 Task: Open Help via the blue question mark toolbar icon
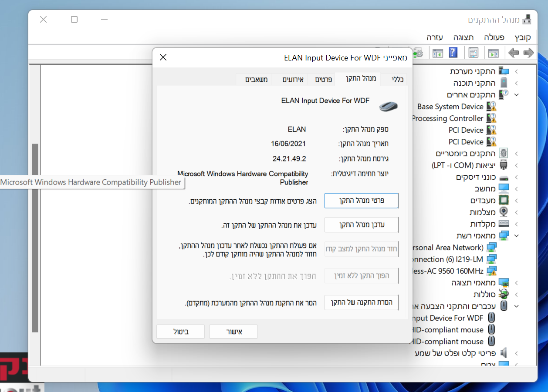pyautogui.click(x=453, y=52)
